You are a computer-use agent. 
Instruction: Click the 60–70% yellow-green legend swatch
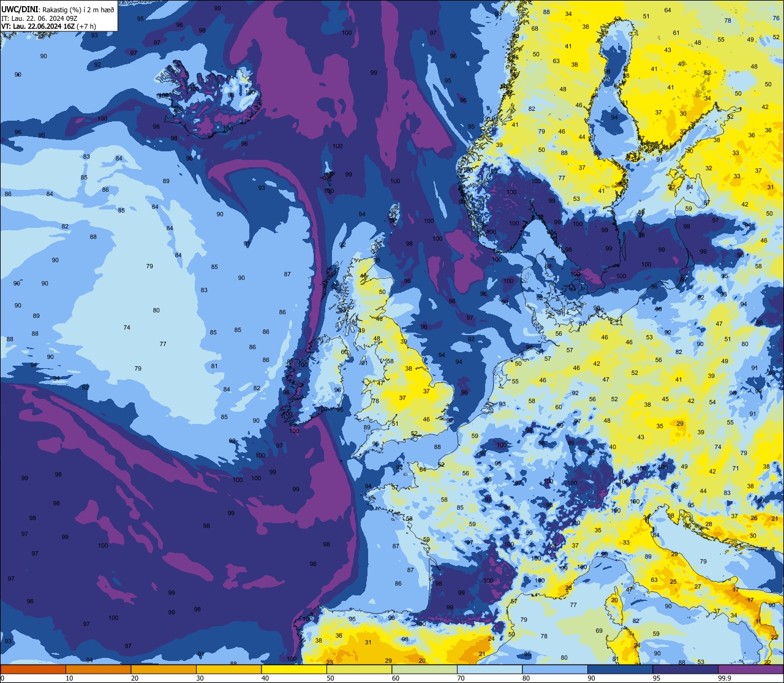[x=424, y=669]
